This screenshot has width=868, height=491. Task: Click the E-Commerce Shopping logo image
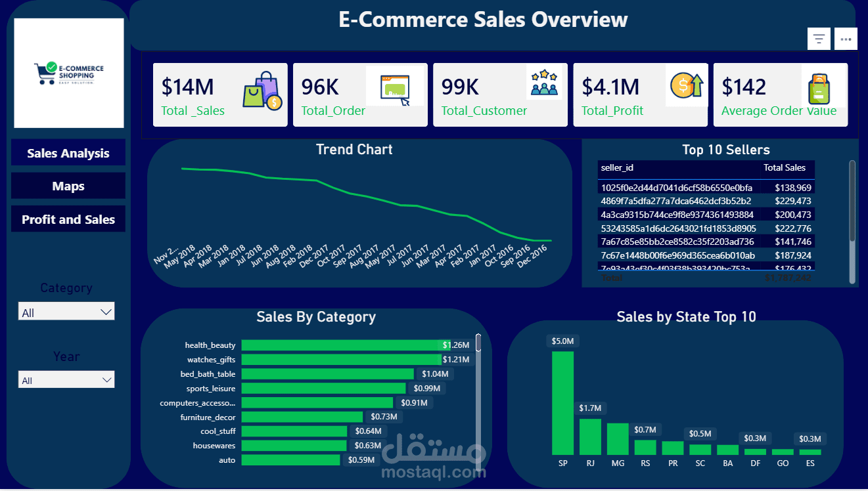click(69, 73)
